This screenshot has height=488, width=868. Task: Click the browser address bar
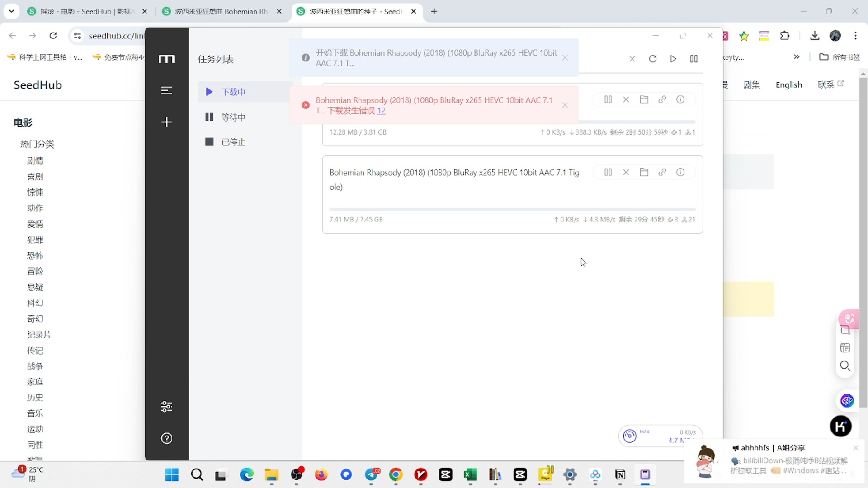click(x=116, y=36)
